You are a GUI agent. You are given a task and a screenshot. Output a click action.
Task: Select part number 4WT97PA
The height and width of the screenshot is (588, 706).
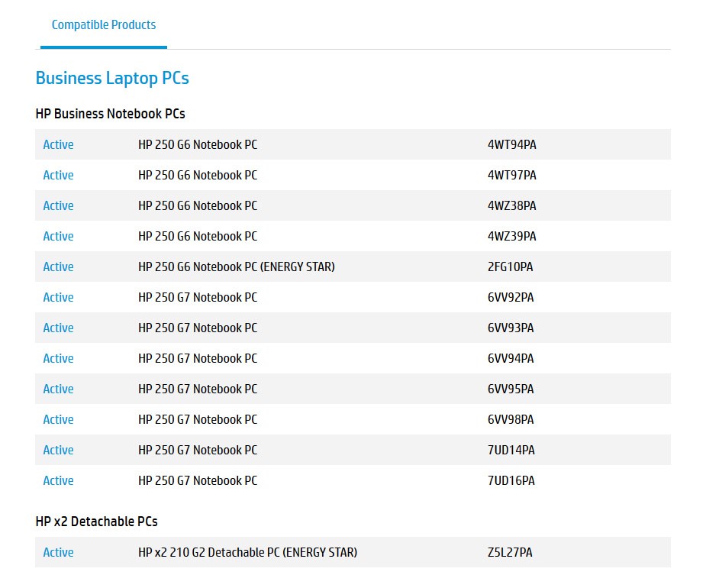512,176
